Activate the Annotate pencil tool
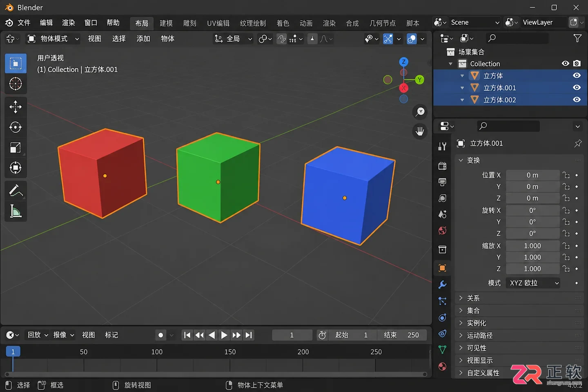 [16, 191]
